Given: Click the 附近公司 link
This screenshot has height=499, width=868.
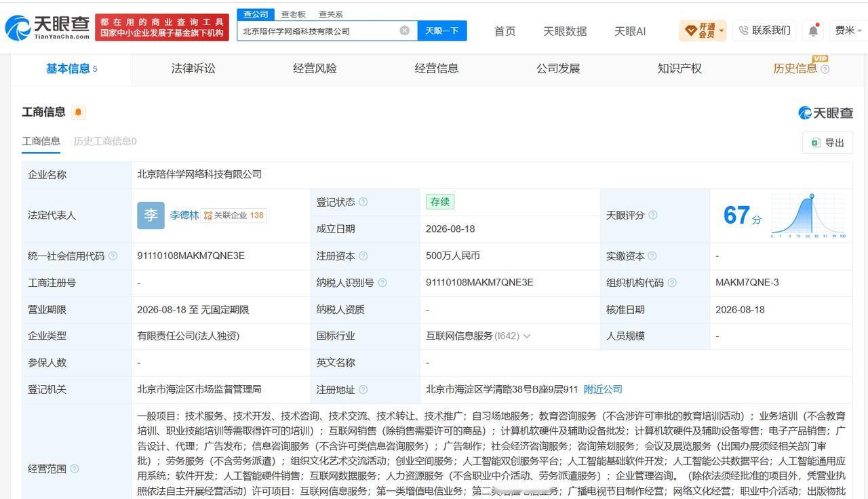Looking at the screenshot, I should pyautogui.click(x=603, y=389).
